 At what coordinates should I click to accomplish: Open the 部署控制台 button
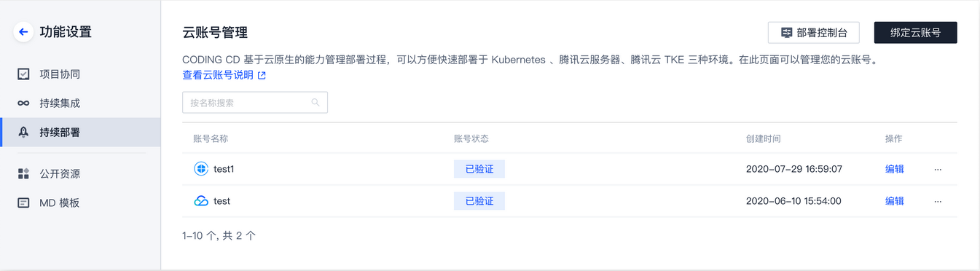(x=814, y=33)
